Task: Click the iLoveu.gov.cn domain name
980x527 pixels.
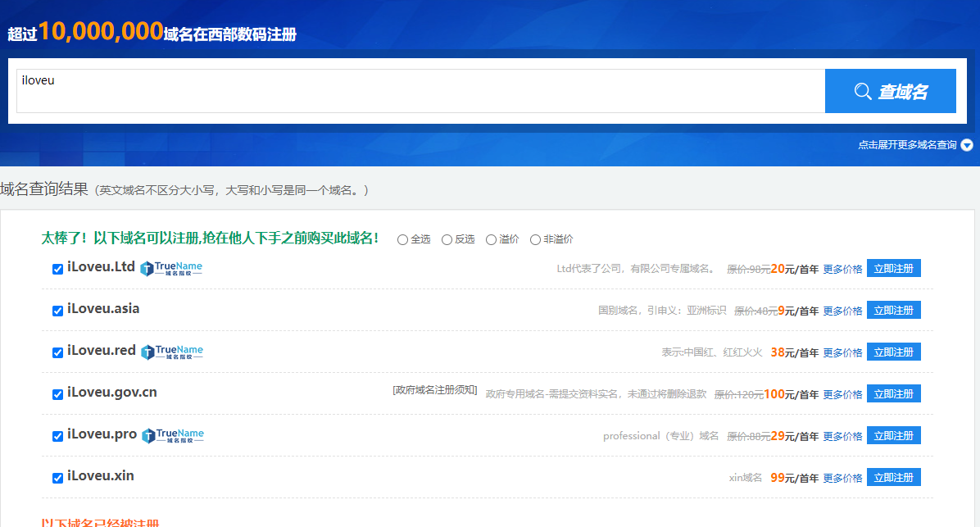Action: pyautogui.click(x=112, y=393)
